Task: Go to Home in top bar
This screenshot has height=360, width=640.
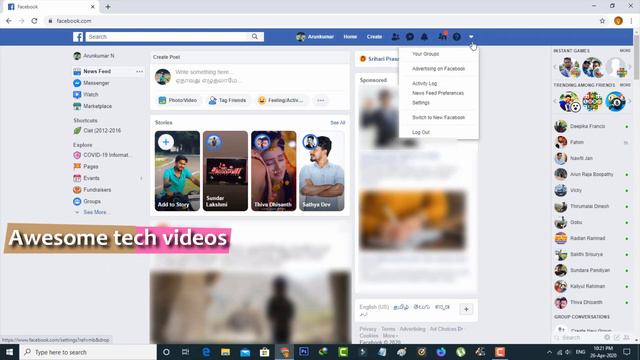Action: 350,37
